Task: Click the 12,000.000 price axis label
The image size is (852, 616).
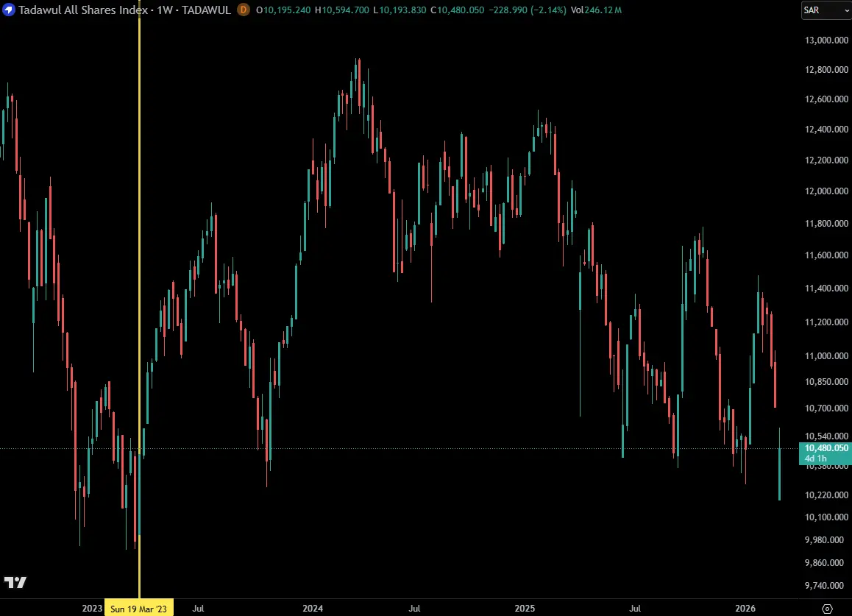Action: tap(826, 191)
